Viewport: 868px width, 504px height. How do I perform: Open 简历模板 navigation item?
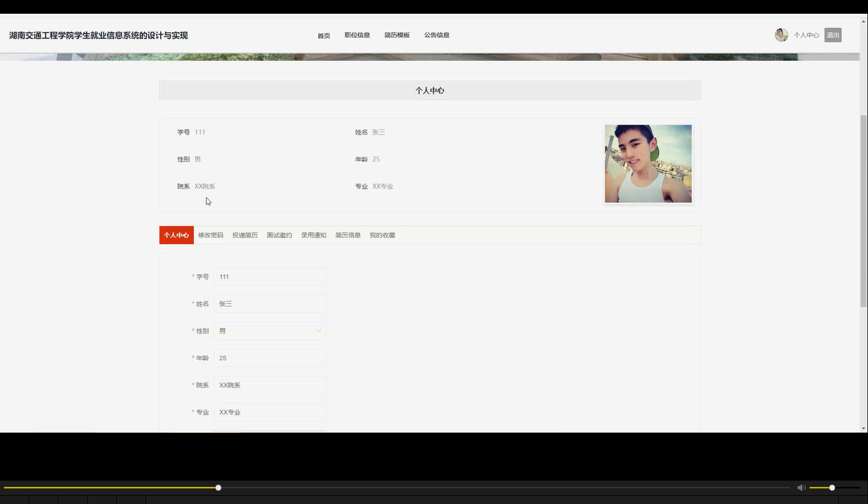point(397,35)
